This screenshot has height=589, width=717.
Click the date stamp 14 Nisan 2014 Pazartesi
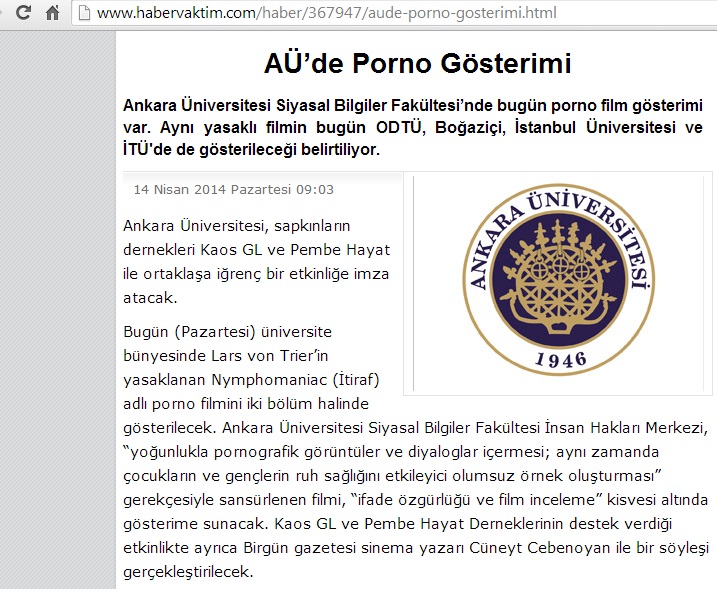pyautogui.click(x=233, y=190)
